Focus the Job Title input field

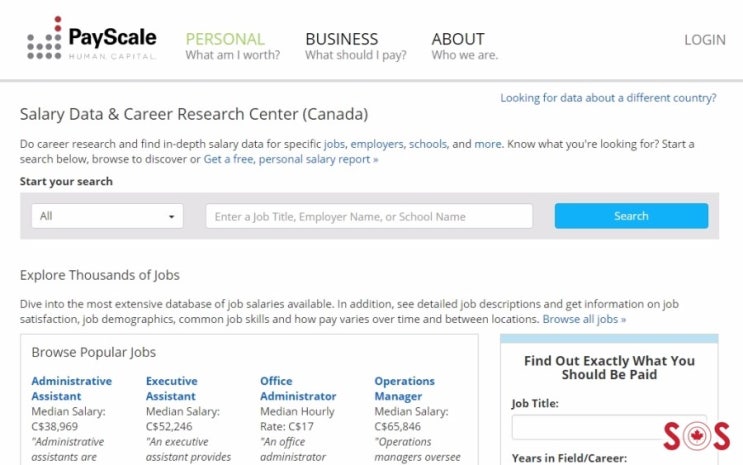(x=609, y=427)
